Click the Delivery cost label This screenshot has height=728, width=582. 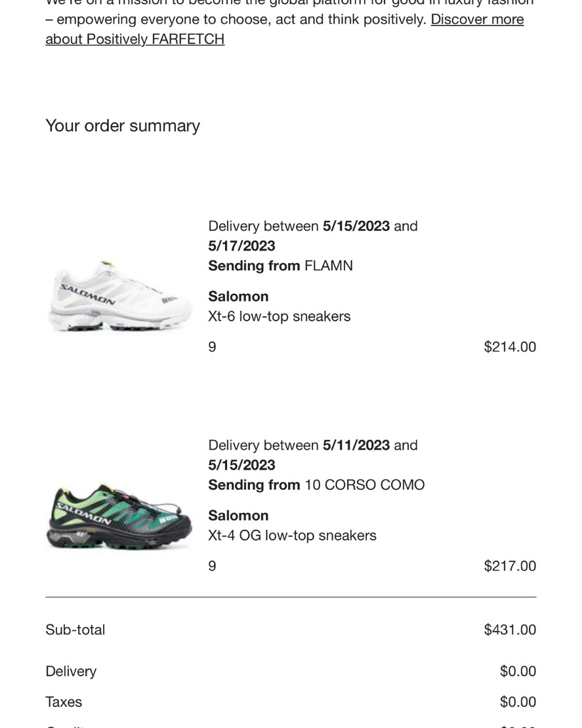tap(71, 672)
